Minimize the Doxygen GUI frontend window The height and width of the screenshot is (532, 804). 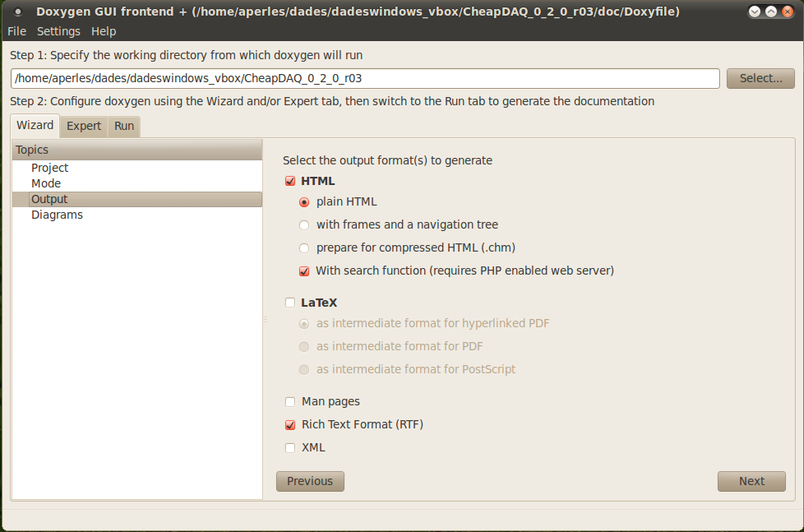point(754,12)
